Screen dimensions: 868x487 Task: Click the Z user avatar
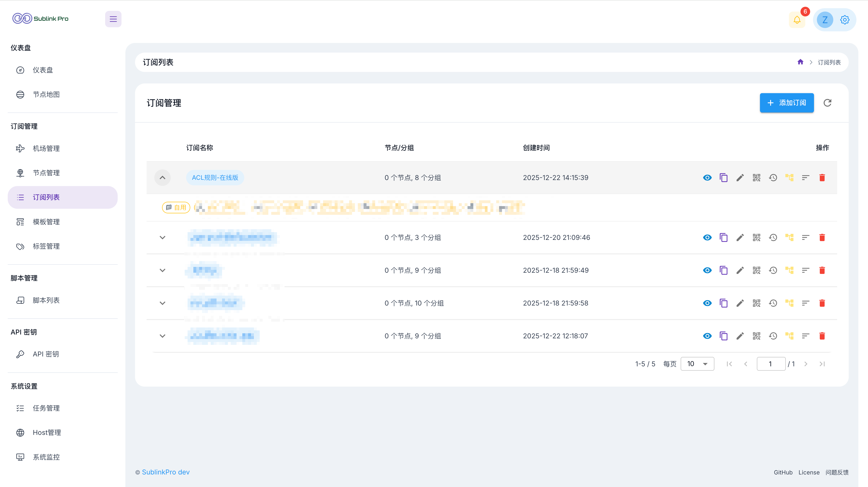tap(825, 20)
